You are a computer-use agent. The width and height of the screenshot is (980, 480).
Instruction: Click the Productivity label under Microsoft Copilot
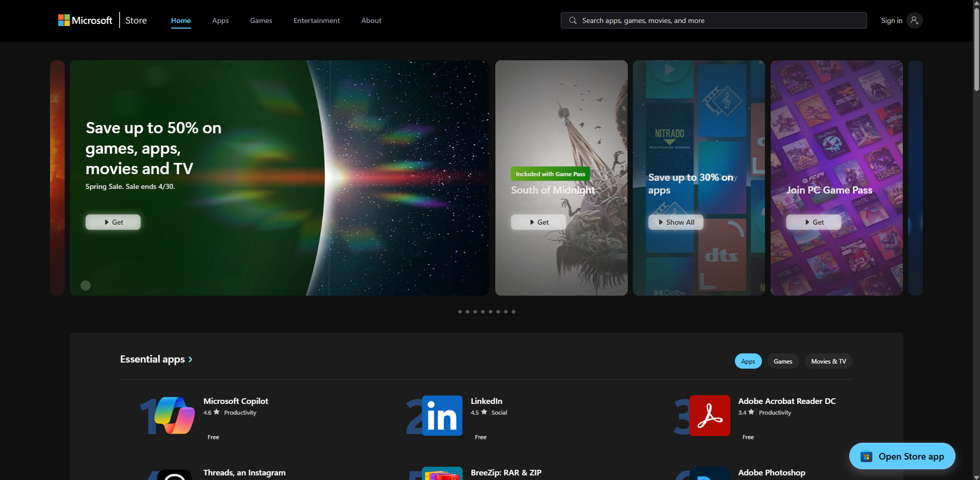[x=240, y=413]
